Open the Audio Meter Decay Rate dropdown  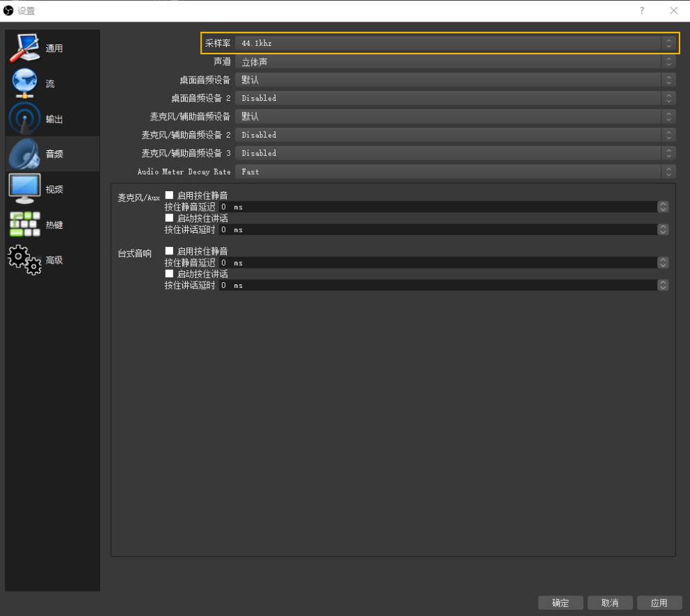[x=455, y=172]
